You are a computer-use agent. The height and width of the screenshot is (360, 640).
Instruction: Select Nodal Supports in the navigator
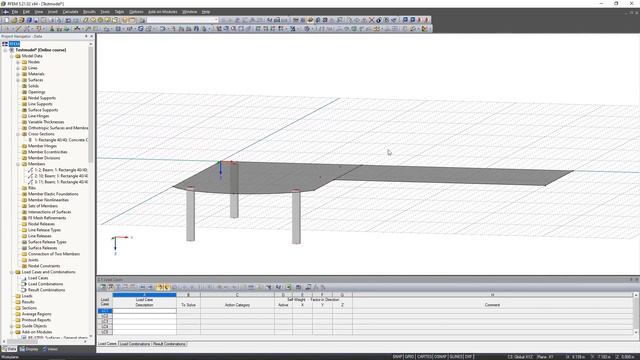[42, 98]
